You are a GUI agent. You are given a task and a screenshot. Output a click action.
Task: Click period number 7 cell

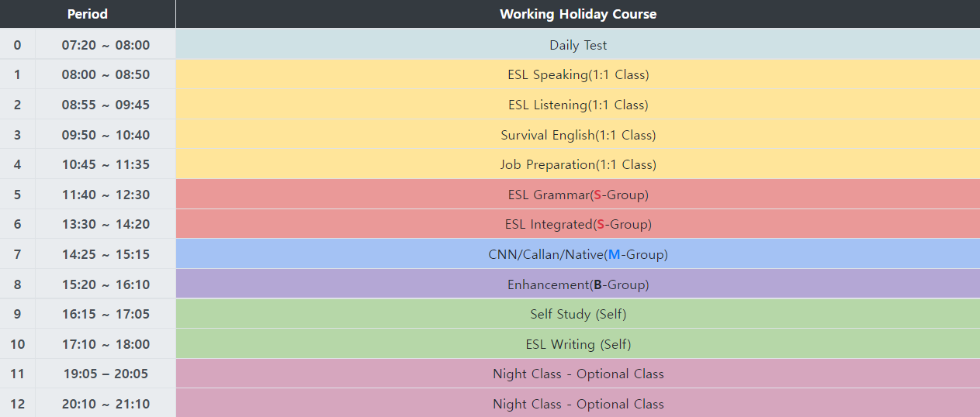tap(17, 254)
